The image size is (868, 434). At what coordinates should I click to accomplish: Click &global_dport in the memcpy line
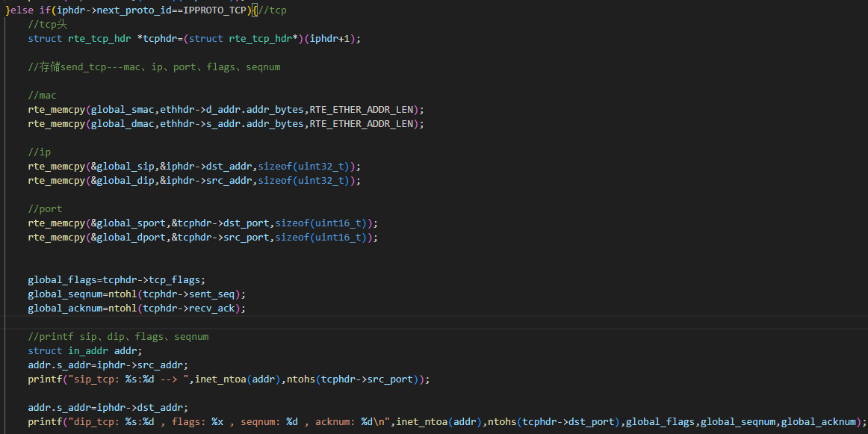tap(128, 238)
